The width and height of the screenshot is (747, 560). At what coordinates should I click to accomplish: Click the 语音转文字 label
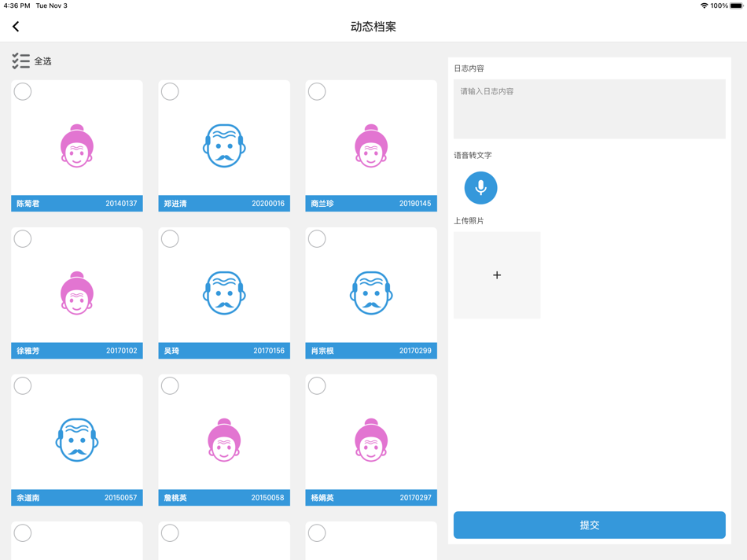point(473,155)
